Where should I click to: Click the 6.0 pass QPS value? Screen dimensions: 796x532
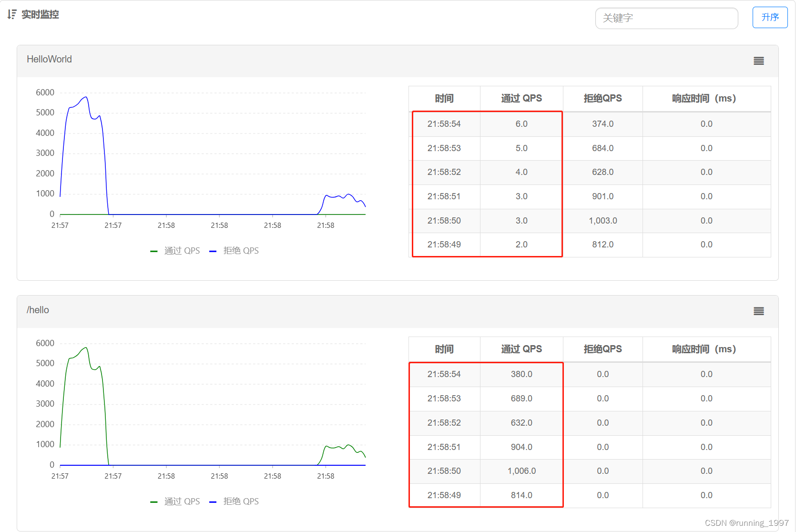coord(521,124)
